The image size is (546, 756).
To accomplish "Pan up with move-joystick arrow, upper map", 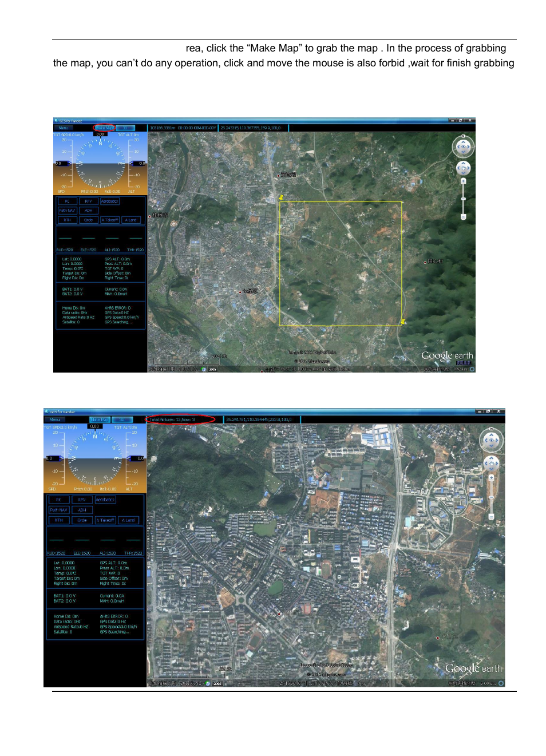I will [463, 163].
